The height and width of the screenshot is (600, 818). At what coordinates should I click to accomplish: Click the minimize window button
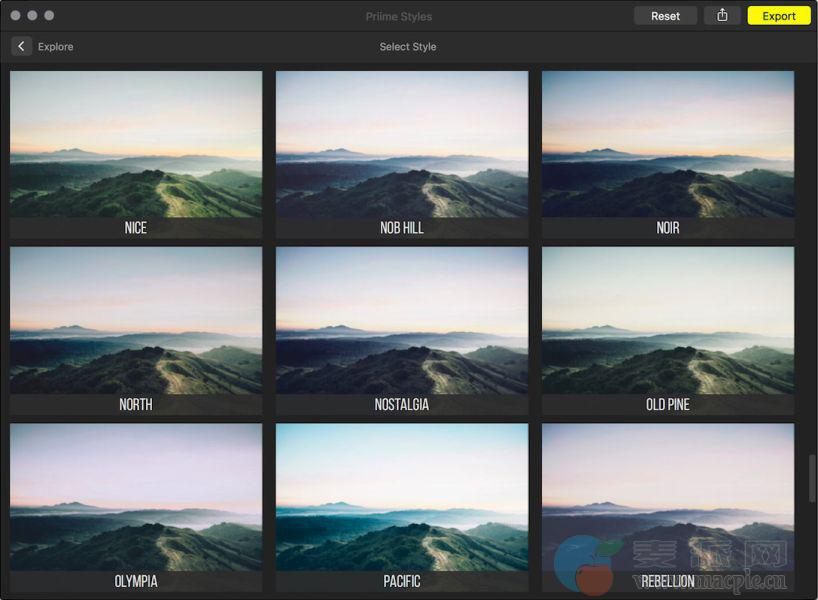[32, 16]
